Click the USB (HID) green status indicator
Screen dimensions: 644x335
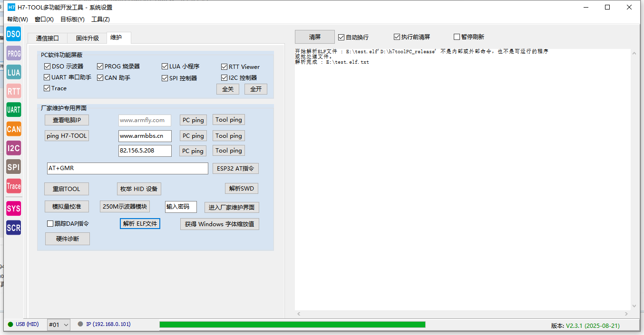10,325
